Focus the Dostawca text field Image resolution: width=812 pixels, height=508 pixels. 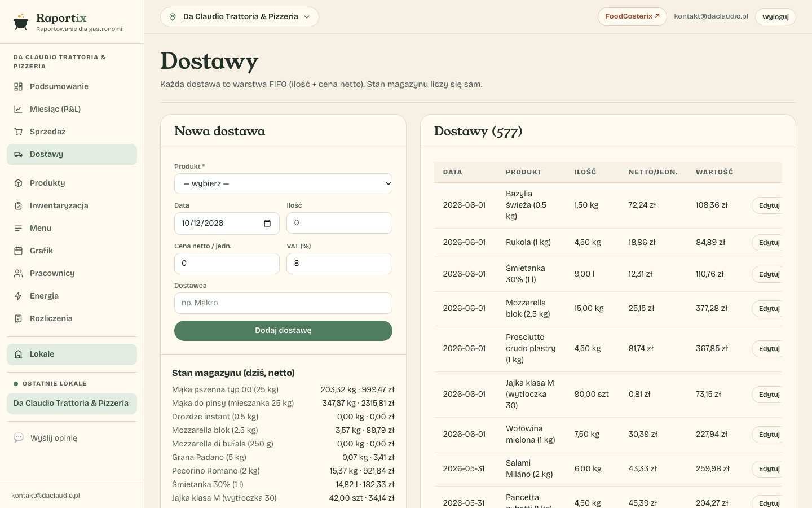point(283,303)
